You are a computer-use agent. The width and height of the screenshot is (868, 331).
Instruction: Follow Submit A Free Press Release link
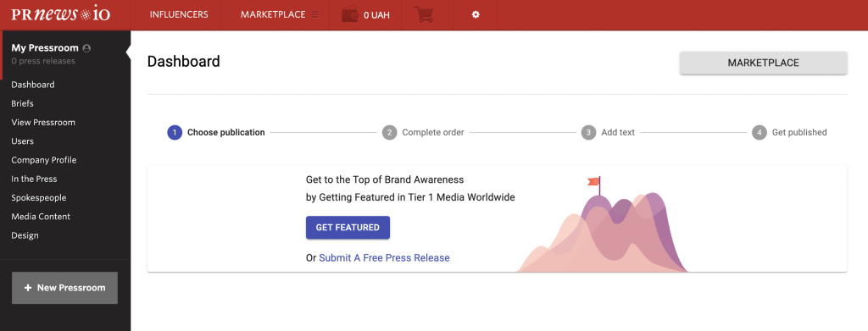click(x=384, y=258)
